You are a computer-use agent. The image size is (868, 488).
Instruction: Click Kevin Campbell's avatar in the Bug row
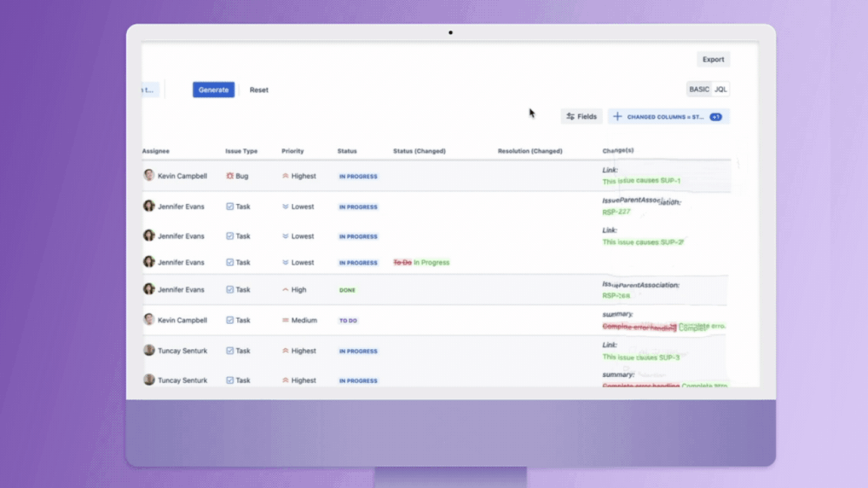(149, 175)
